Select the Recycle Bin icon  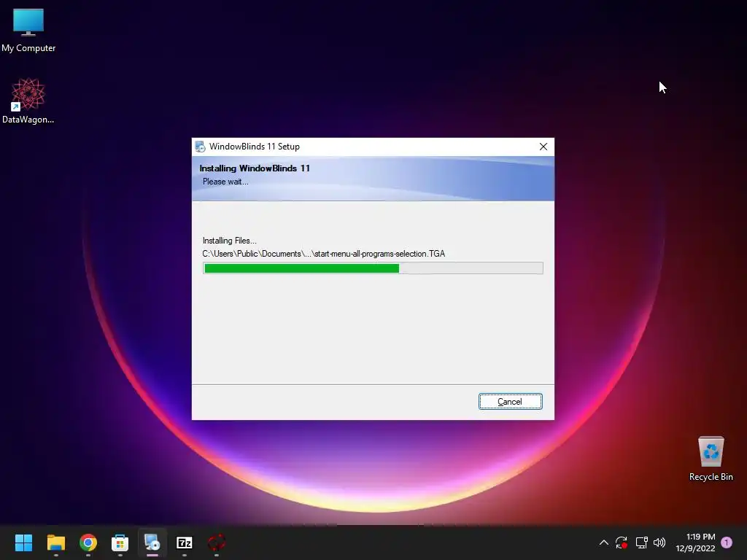click(711, 459)
